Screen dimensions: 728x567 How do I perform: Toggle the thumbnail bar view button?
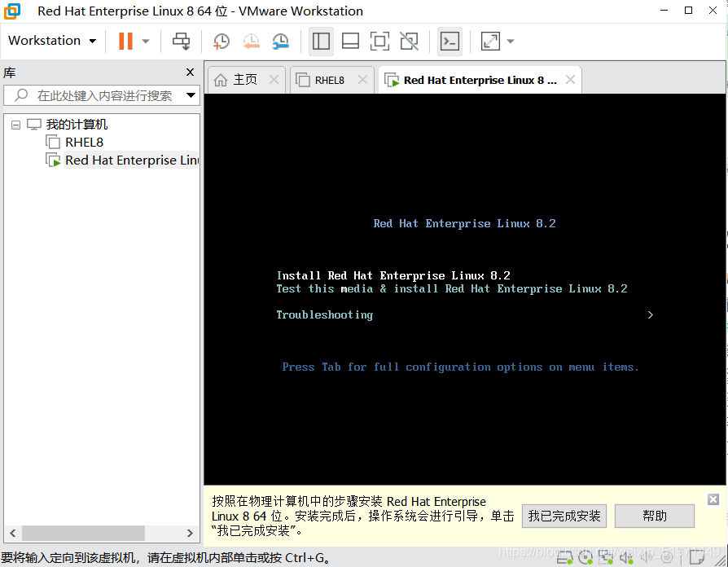(350, 42)
